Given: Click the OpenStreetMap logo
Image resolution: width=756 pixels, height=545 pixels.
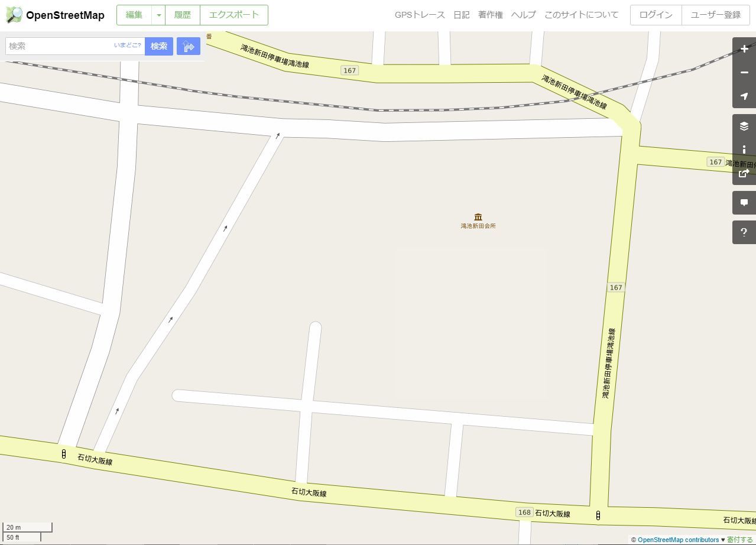Looking at the screenshot, I should click(x=55, y=15).
